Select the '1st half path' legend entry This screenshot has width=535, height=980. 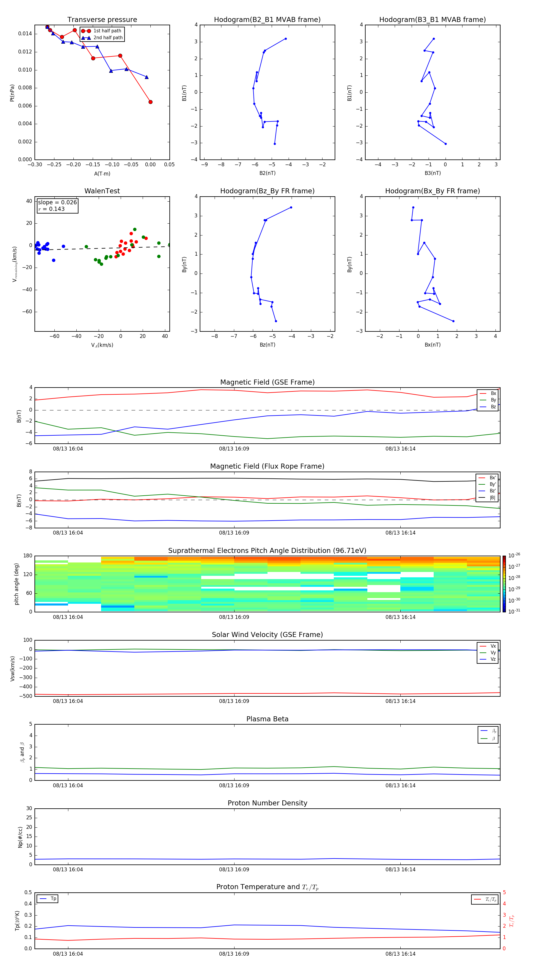(x=102, y=31)
